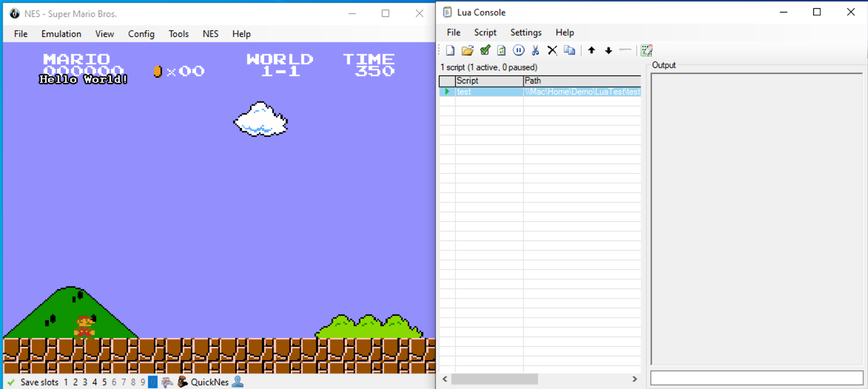Open View menu in emulator
This screenshot has height=389, width=868.
[x=105, y=34]
